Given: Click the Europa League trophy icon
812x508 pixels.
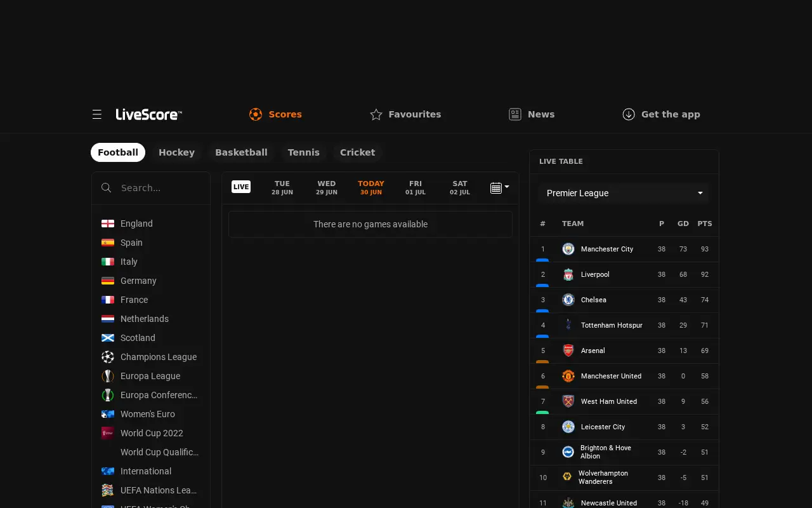Looking at the screenshot, I should 108,376.
